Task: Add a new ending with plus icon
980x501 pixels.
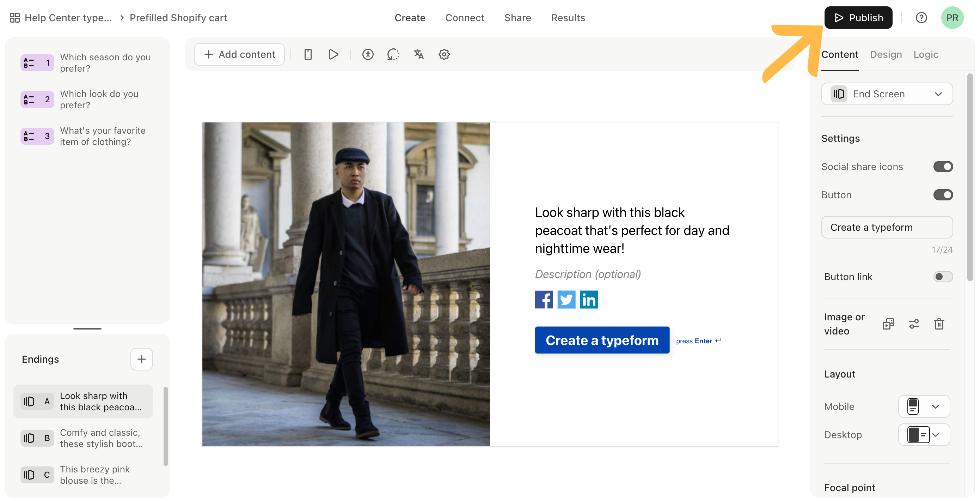Action: pos(141,359)
